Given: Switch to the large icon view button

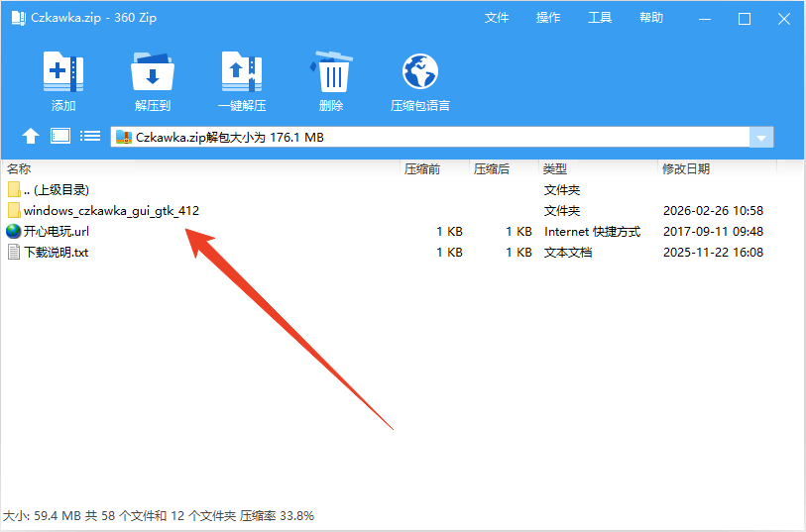Looking at the screenshot, I should point(60,136).
